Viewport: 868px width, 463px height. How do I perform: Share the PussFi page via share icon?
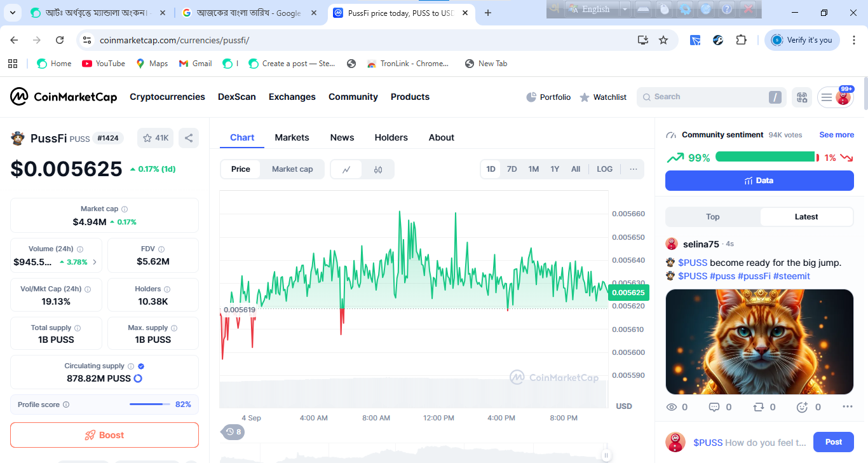click(x=189, y=138)
